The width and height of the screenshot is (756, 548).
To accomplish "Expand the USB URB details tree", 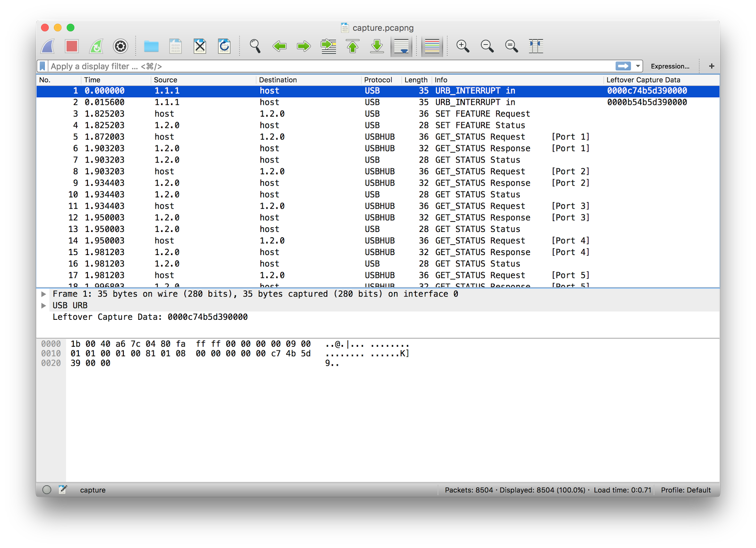I will 44,306.
